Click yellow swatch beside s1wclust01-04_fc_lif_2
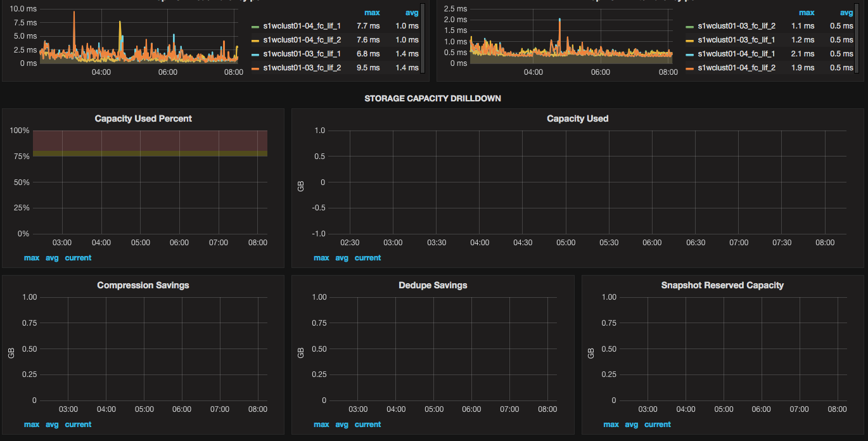Screen dimensions: 868x441 [x=255, y=40]
